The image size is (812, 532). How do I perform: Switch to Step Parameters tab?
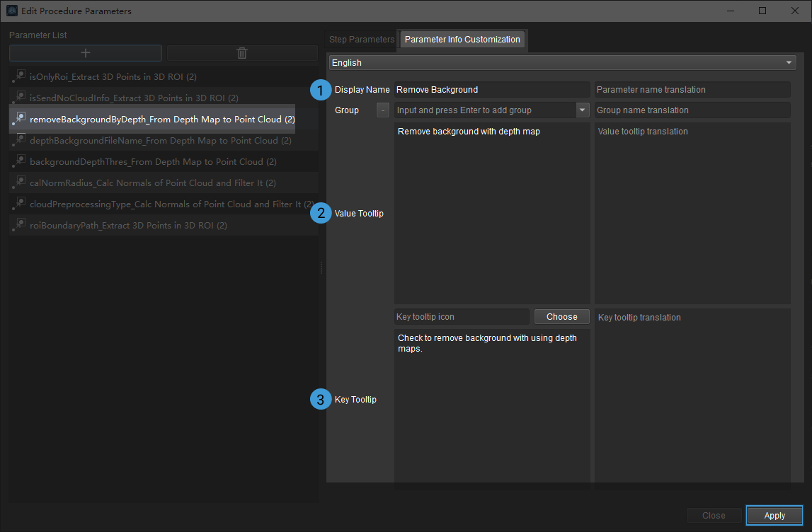tap(362, 40)
